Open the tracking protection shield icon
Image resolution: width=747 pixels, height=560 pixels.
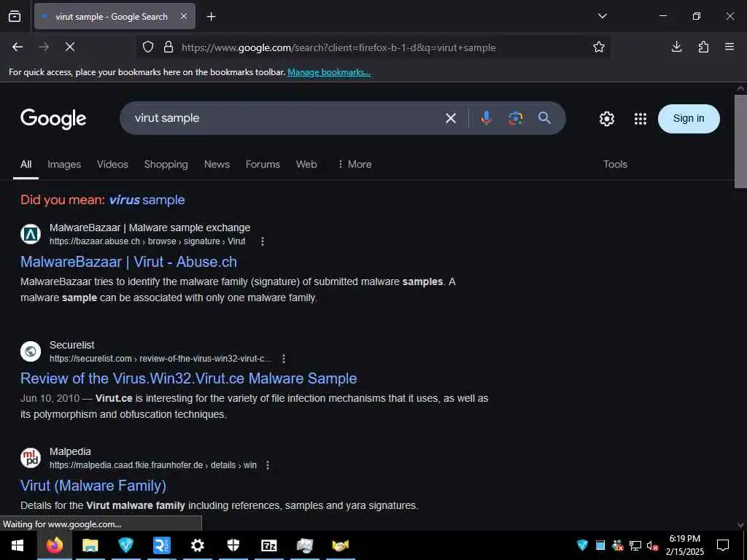tap(148, 47)
